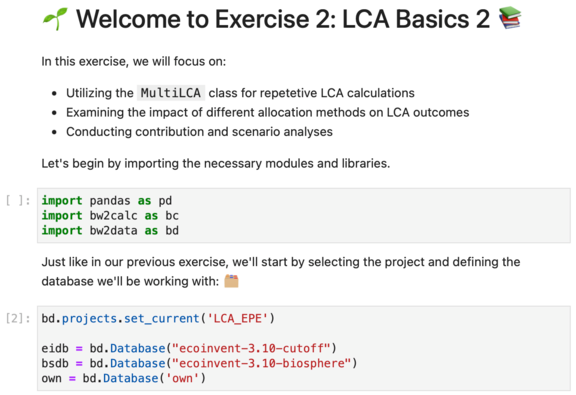Place cursor on 'import bw2data as bd' line

110,231
